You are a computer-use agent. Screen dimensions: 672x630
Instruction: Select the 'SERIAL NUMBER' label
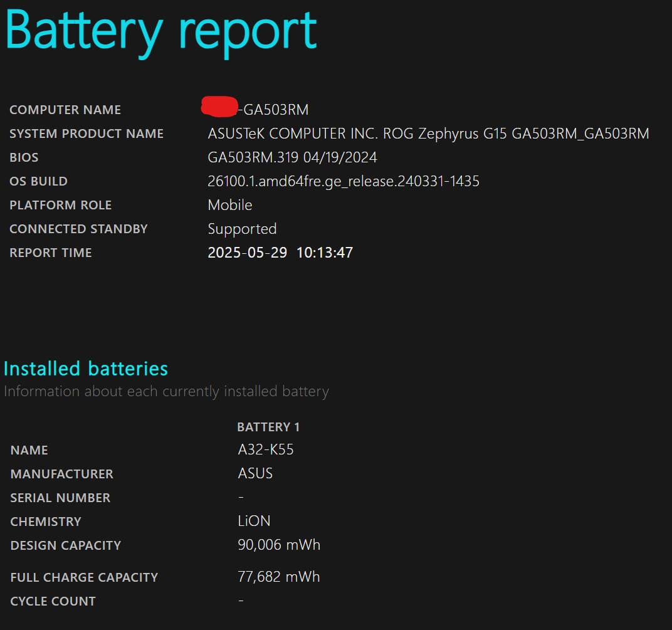tap(60, 498)
